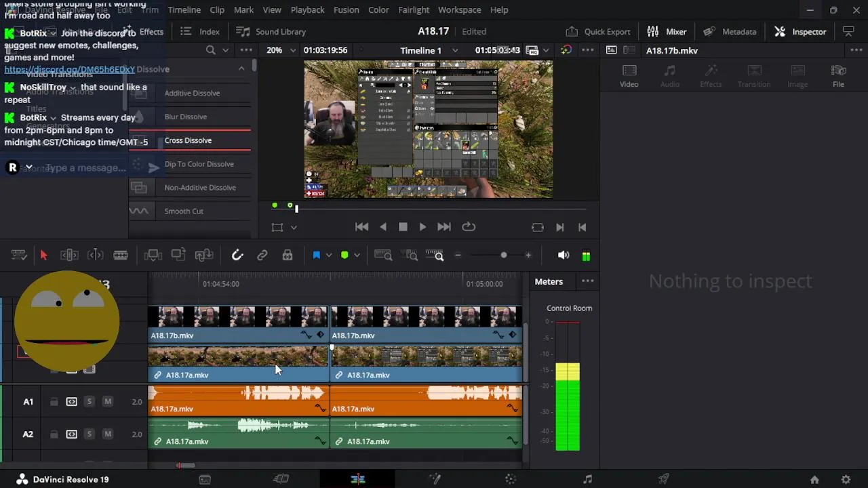Open the Effects panel three-dot options
This screenshot has width=868, height=488.
pos(245,50)
